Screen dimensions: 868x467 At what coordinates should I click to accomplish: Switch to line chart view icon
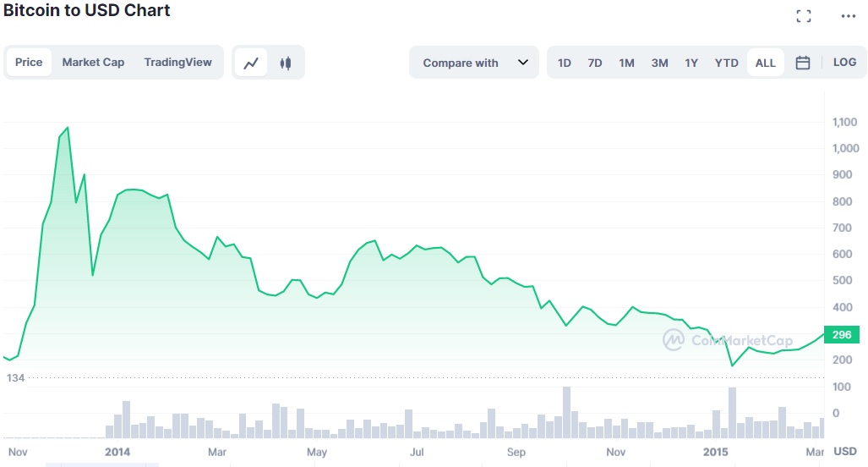(251, 63)
